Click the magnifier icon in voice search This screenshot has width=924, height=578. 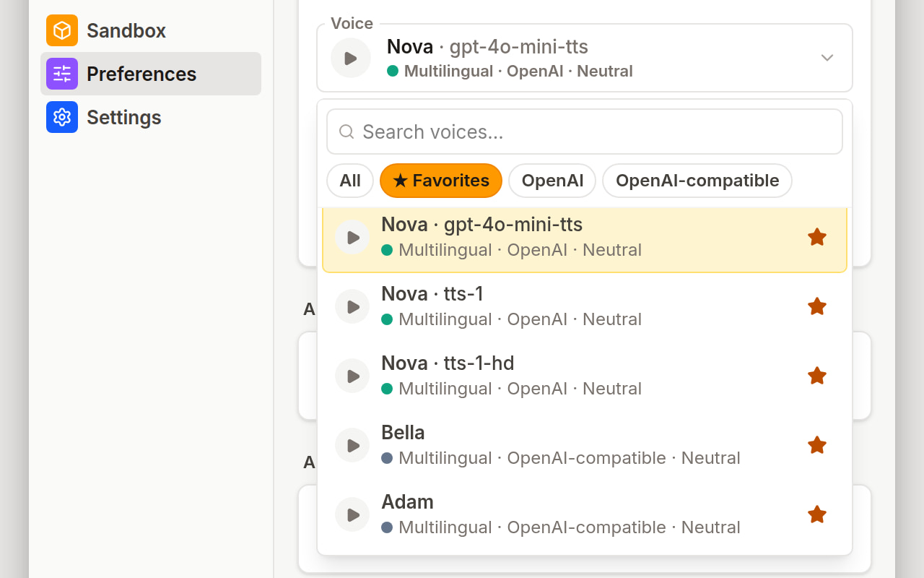(x=346, y=131)
